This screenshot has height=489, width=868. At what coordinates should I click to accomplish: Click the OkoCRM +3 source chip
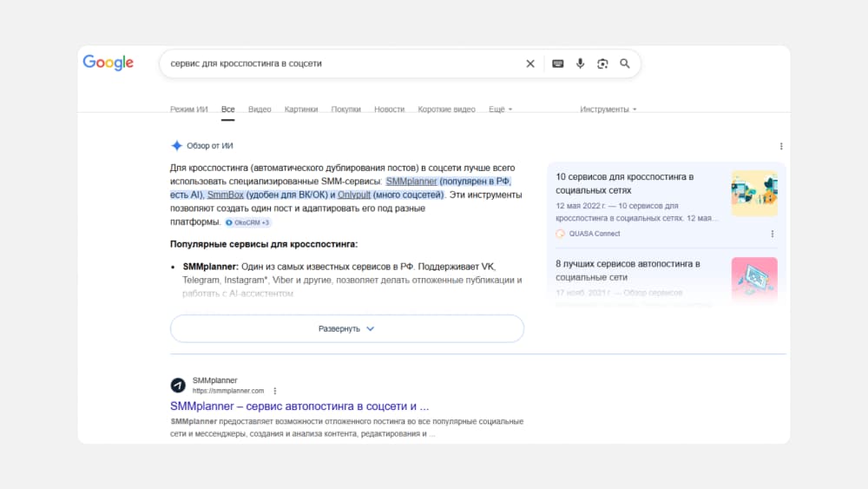coord(247,222)
